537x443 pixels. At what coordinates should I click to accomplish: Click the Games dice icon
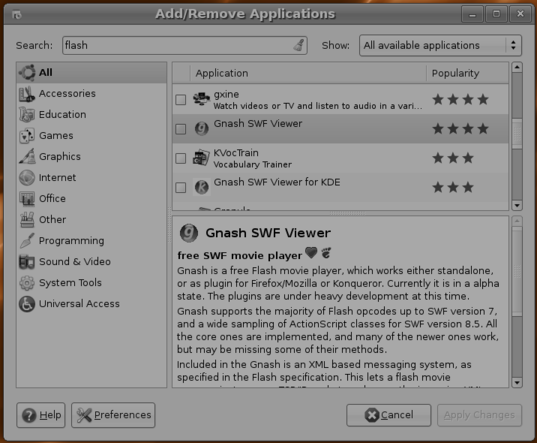[x=27, y=136]
